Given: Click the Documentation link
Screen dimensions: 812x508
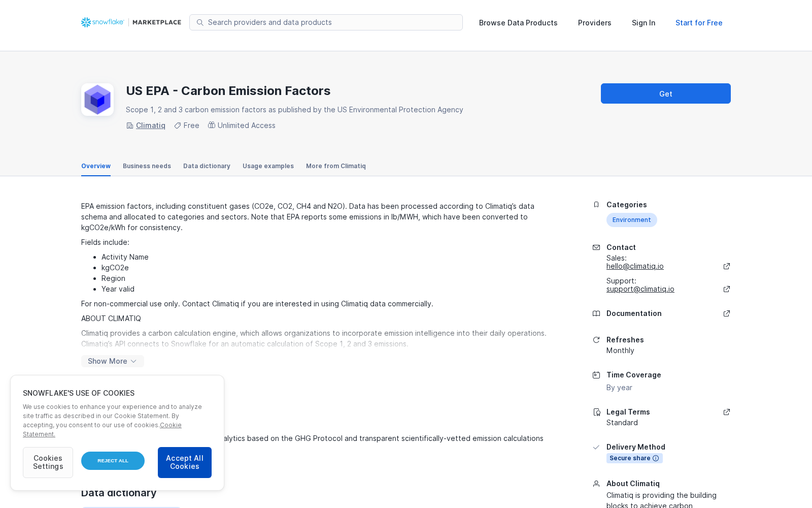Looking at the screenshot, I should [634, 313].
